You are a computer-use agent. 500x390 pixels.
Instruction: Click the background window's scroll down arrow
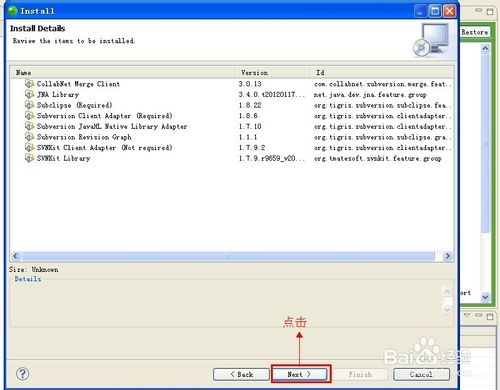click(485, 296)
